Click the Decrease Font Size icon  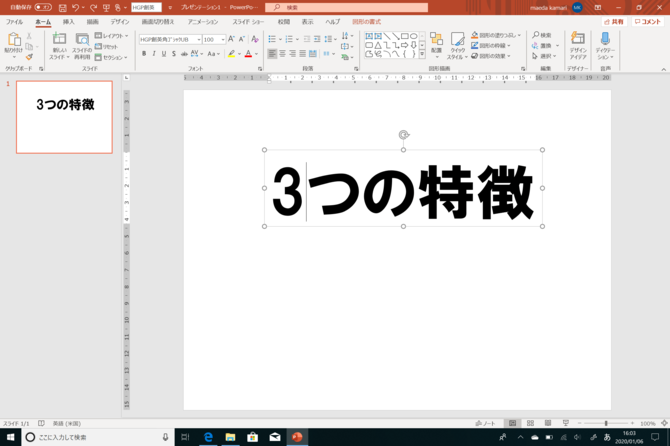241,39
